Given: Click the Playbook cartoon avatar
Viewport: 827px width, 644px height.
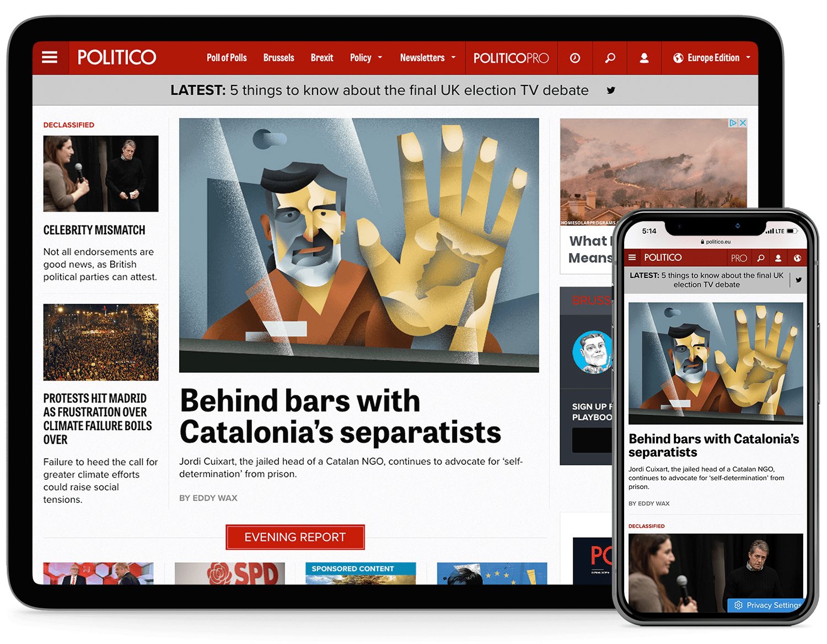Looking at the screenshot, I should coord(593,352).
